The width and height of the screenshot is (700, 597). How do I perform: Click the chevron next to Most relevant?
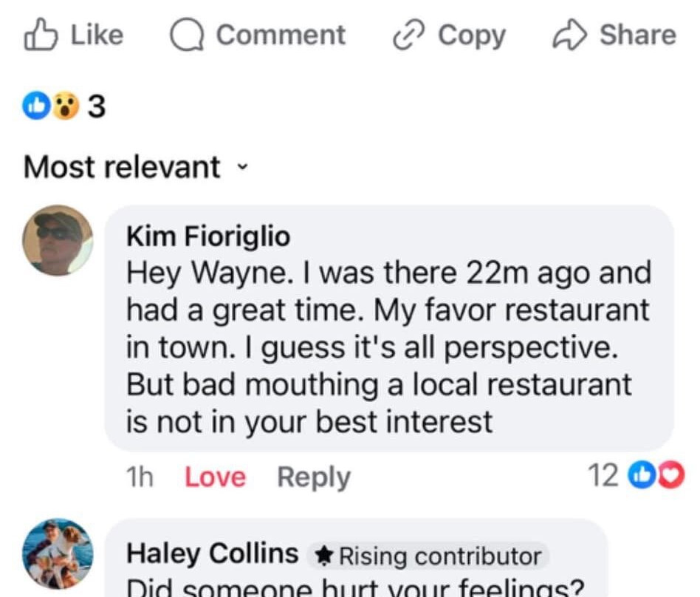241,167
